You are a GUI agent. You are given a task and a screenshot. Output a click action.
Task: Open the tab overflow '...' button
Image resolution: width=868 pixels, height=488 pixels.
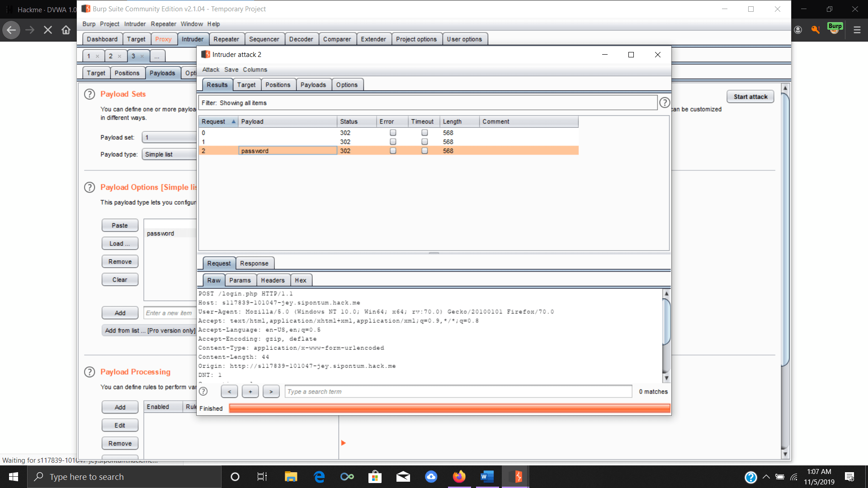[x=157, y=56]
